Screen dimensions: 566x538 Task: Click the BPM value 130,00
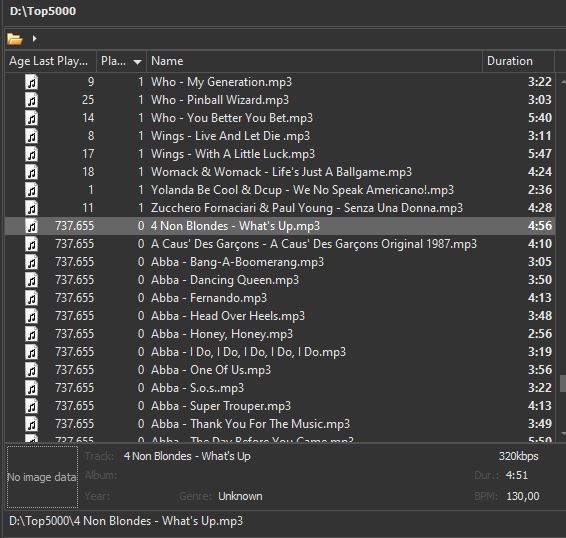[523, 496]
